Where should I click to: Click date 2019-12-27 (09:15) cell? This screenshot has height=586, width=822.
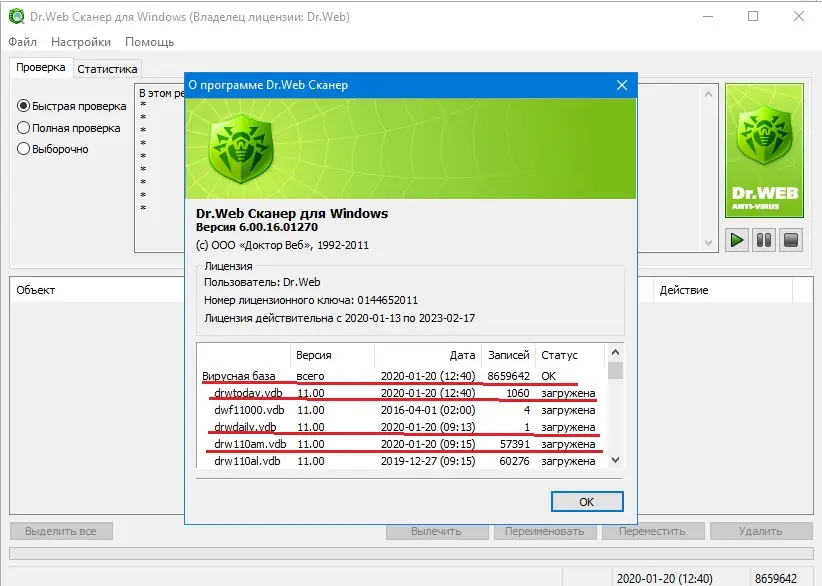428,461
